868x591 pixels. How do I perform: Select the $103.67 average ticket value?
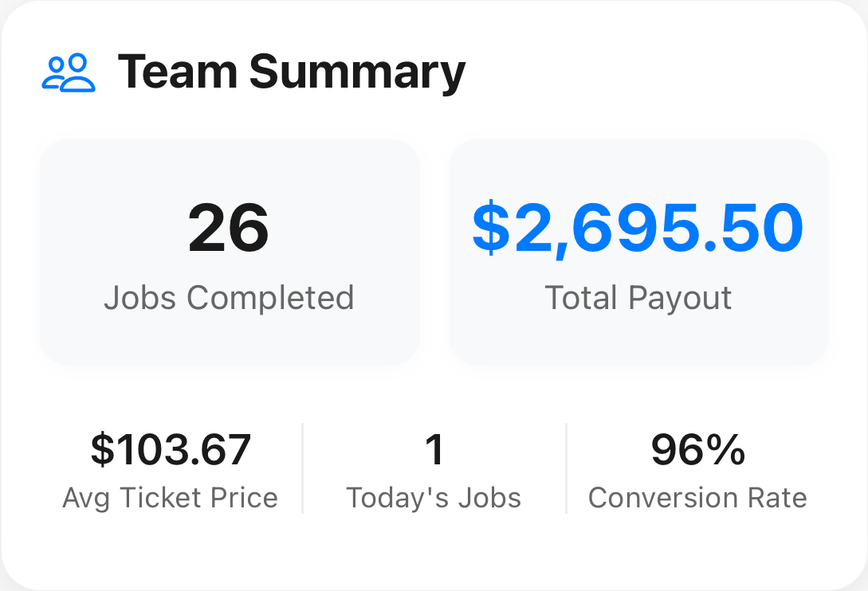pyautogui.click(x=171, y=450)
